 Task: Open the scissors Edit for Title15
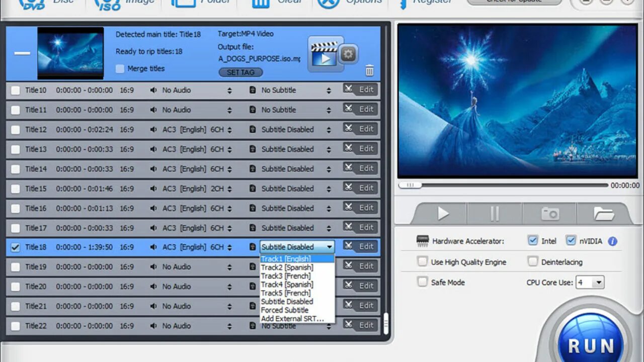360,188
